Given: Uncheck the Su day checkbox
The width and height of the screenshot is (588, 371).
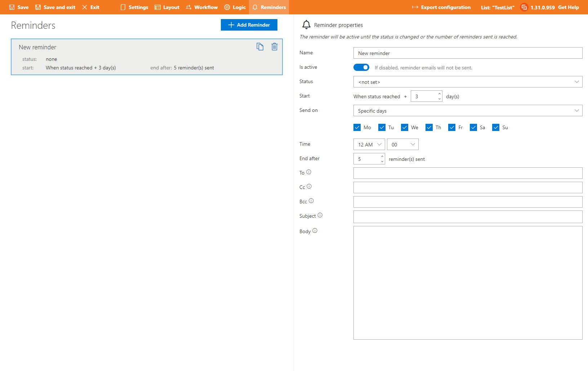Looking at the screenshot, I should (x=496, y=127).
